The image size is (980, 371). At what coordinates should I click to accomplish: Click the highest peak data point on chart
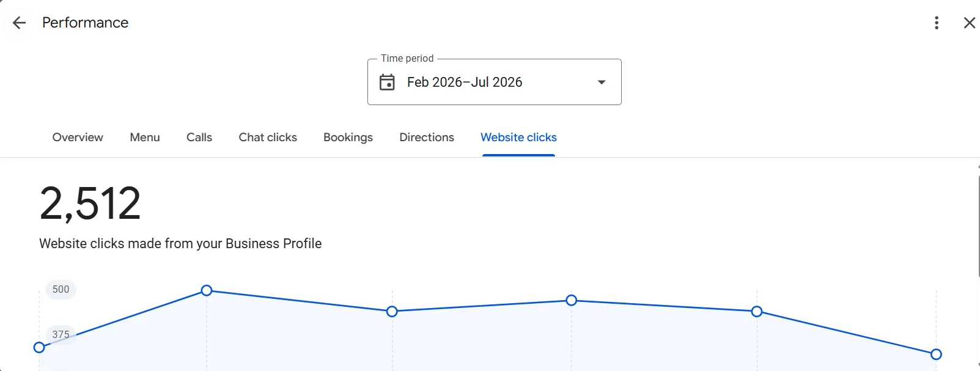[207, 290]
